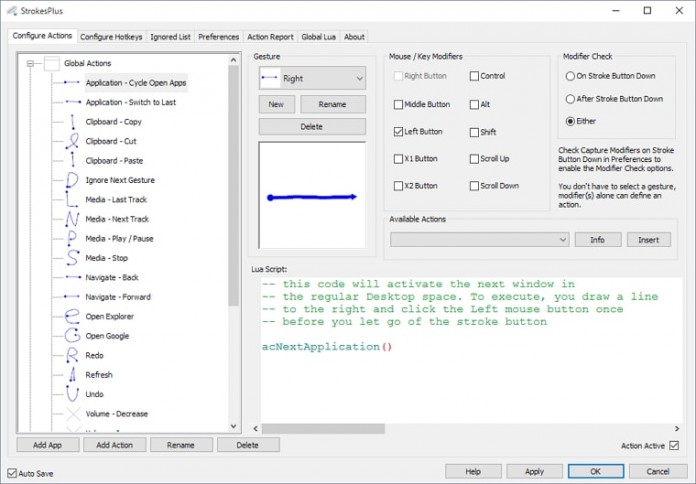Switch to the Configure Hotkeys tab
The height and width of the screenshot is (484, 696).
point(111,37)
